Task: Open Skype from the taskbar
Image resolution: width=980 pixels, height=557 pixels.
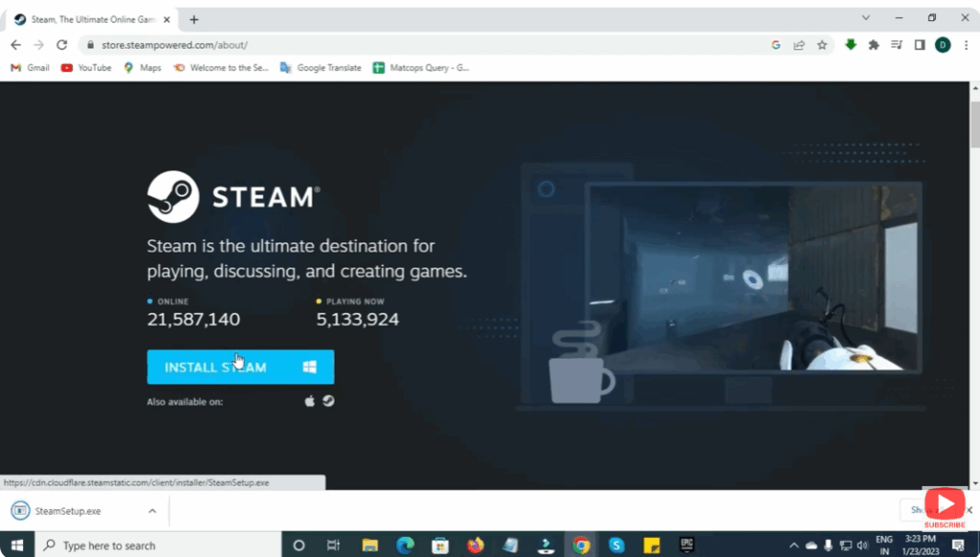Action: tap(617, 545)
